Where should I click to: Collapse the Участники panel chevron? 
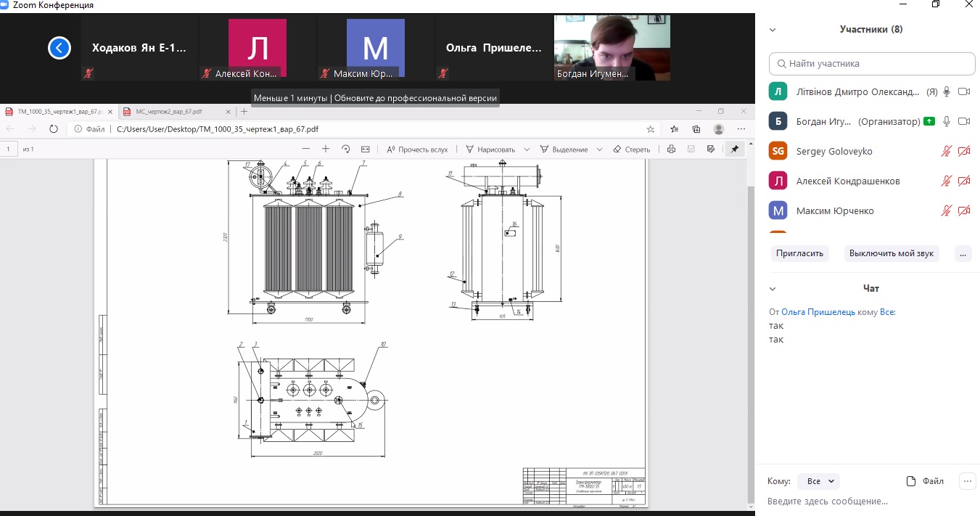pos(773,30)
